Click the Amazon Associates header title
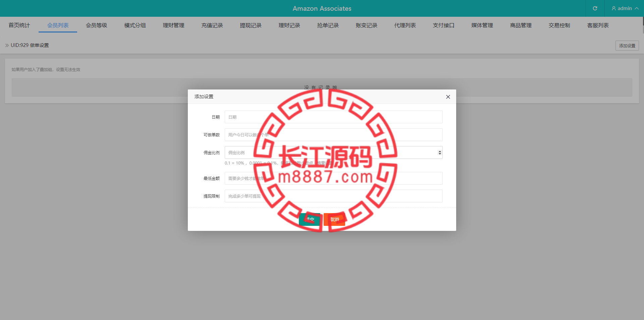The height and width of the screenshot is (320, 644). pyautogui.click(x=322, y=8)
